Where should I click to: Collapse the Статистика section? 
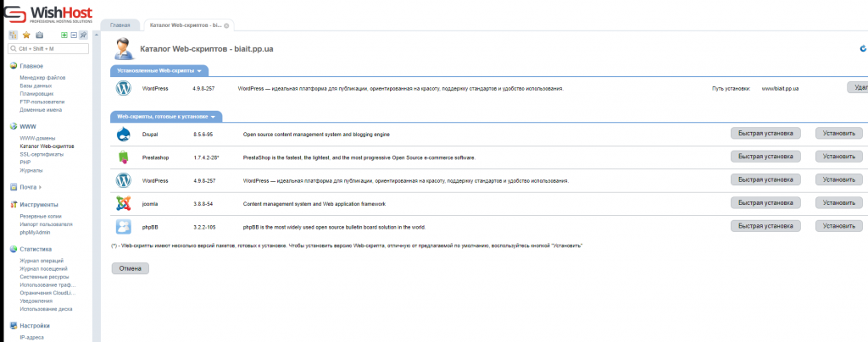coord(36,249)
